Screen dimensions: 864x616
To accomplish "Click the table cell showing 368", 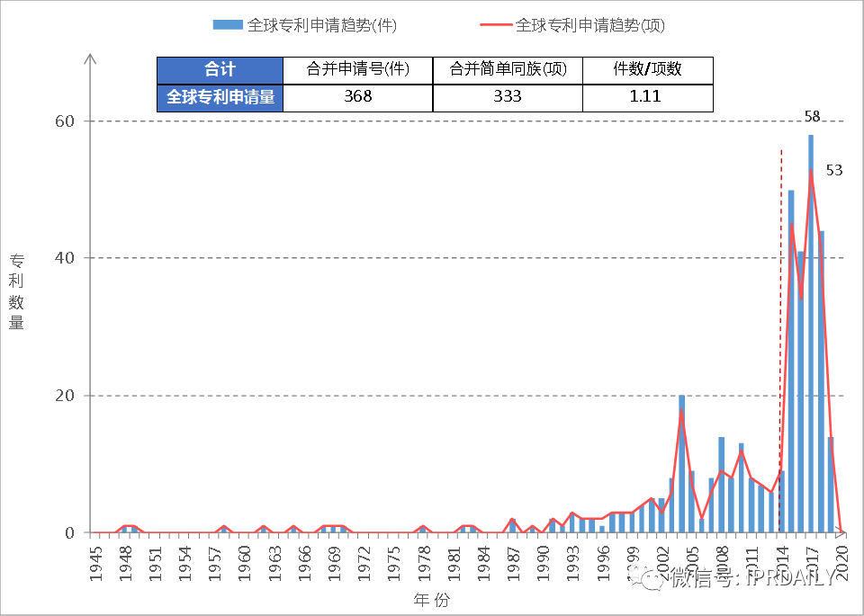I will pos(357,98).
